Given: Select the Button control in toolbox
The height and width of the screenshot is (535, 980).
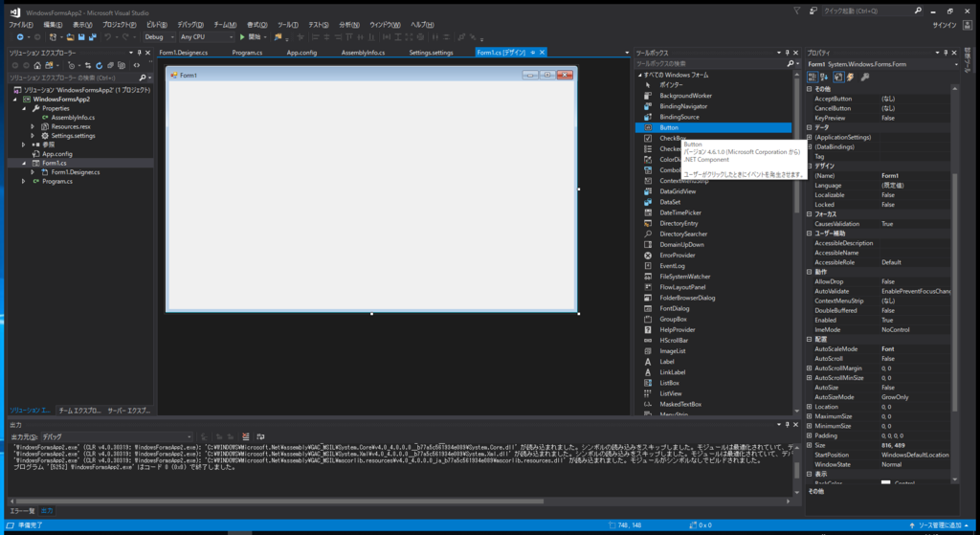Looking at the screenshot, I should tap(713, 127).
